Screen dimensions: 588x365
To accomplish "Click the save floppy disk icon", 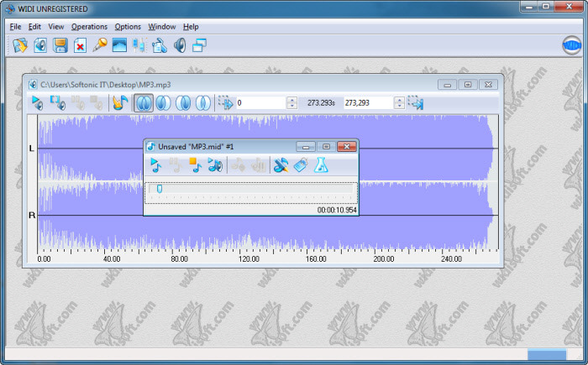I will tap(60, 45).
